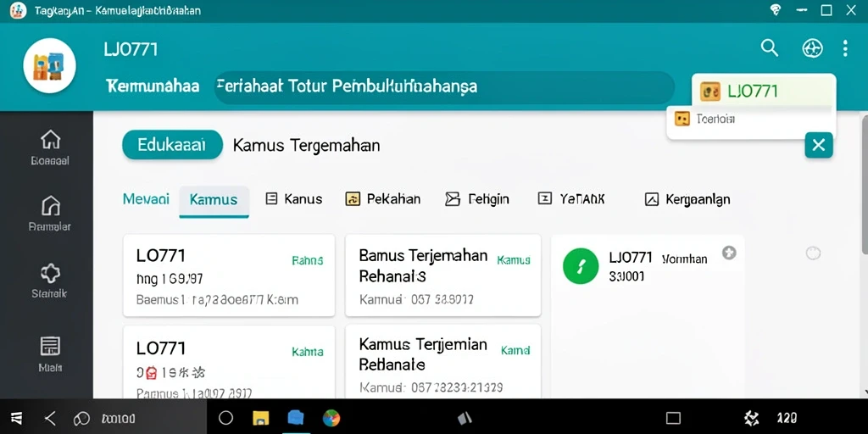Select the highlighted Kamus tab
The image size is (868, 434).
point(214,200)
